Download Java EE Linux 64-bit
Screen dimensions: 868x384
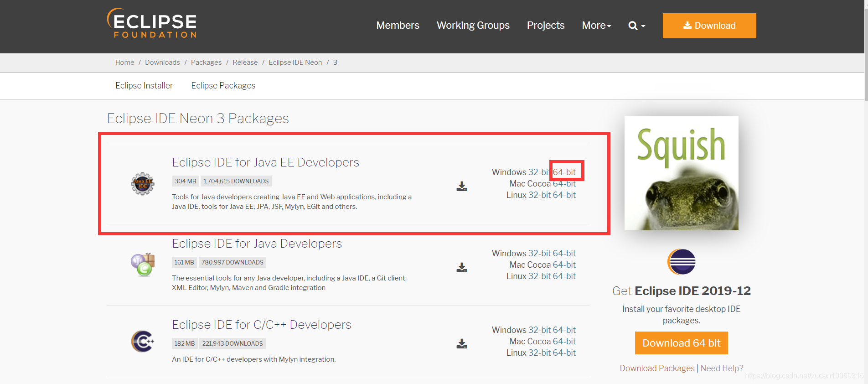tap(564, 195)
